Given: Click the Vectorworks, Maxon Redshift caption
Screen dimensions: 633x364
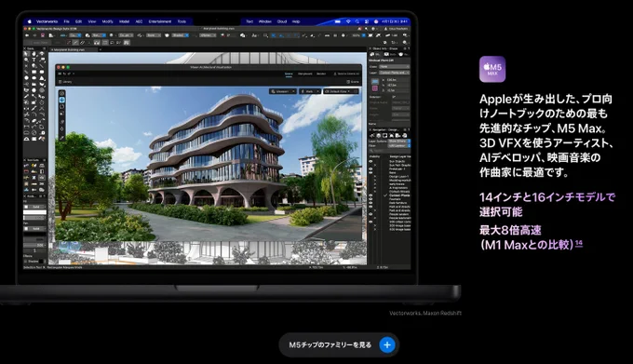Looking at the screenshot, I should click(x=425, y=313).
